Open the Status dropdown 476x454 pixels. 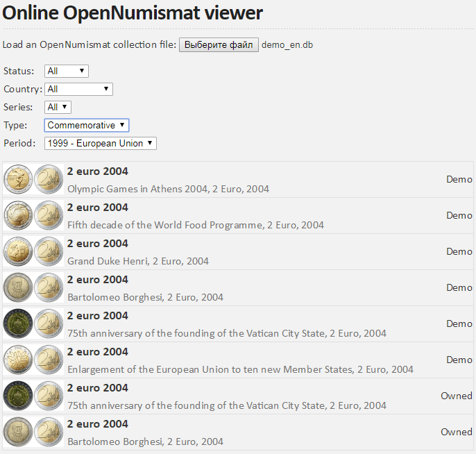click(x=67, y=71)
